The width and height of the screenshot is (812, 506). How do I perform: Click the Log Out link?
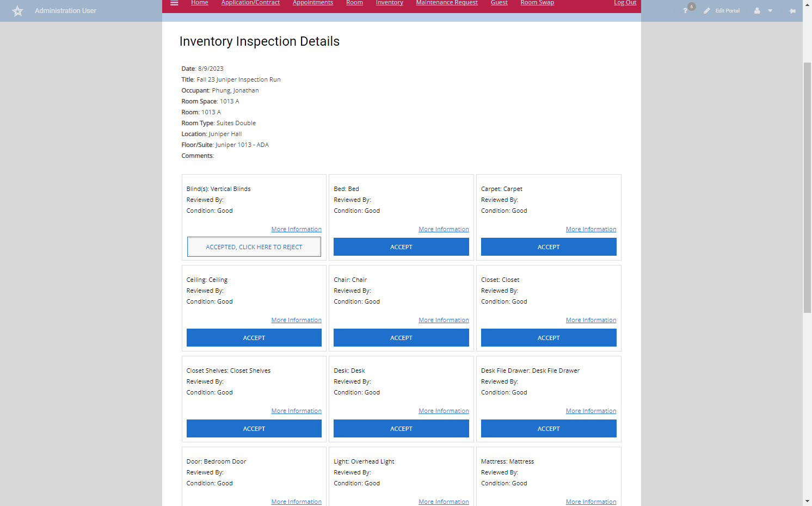(x=625, y=3)
